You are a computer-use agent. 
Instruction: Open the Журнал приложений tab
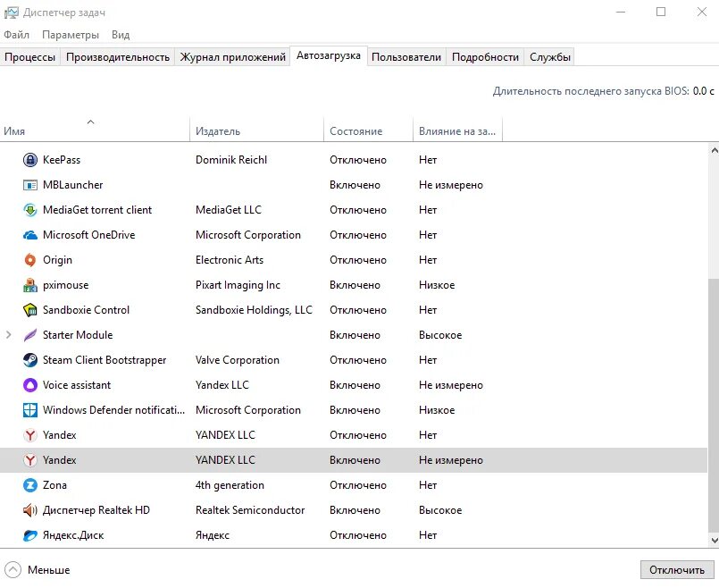click(233, 57)
